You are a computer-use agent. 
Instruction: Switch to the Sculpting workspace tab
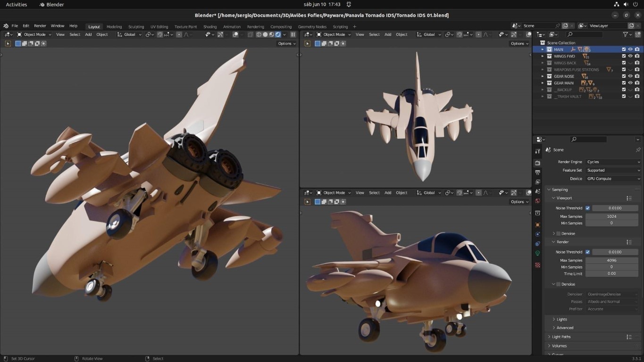click(136, 27)
